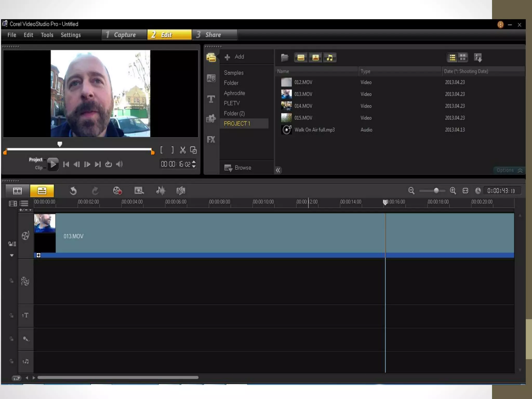
Task: Collapse the library folder panel
Action: click(278, 170)
